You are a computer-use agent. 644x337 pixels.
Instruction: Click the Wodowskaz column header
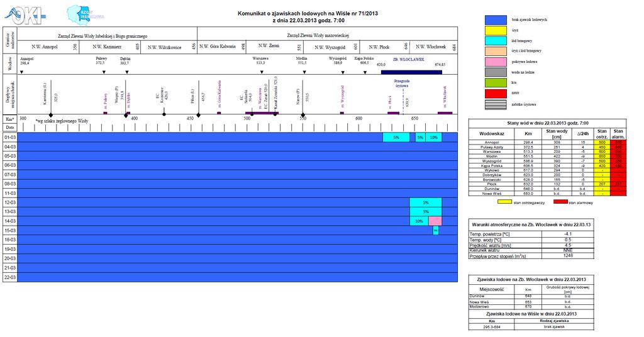pos(492,134)
